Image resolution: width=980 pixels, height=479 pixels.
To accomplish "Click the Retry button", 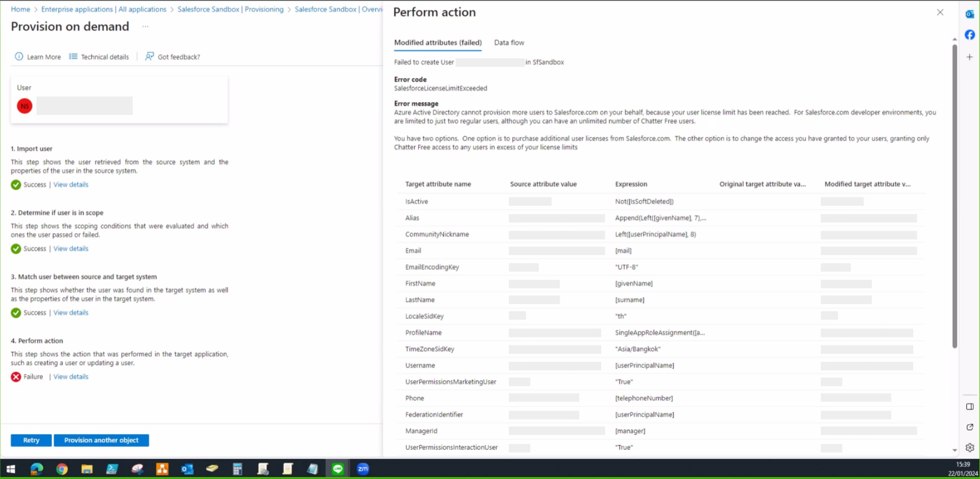I will coord(31,440).
